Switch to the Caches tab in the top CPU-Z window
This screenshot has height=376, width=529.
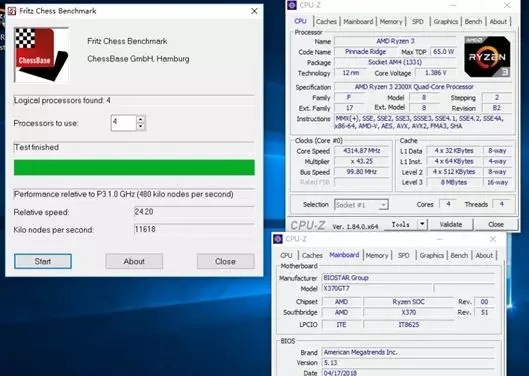pyautogui.click(x=326, y=22)
